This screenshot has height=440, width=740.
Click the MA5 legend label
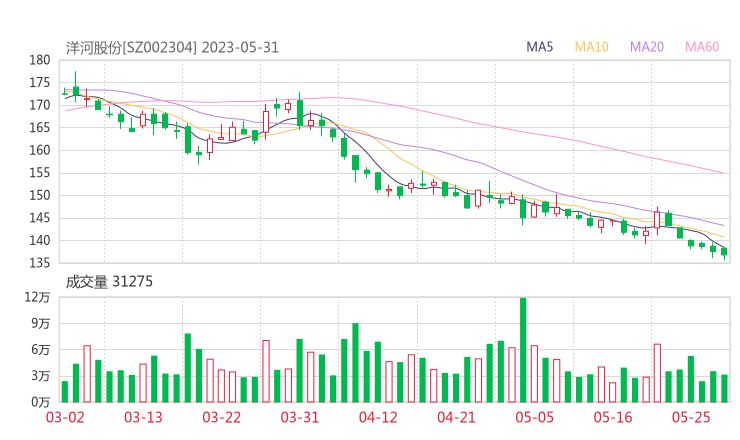pos(539,47)
